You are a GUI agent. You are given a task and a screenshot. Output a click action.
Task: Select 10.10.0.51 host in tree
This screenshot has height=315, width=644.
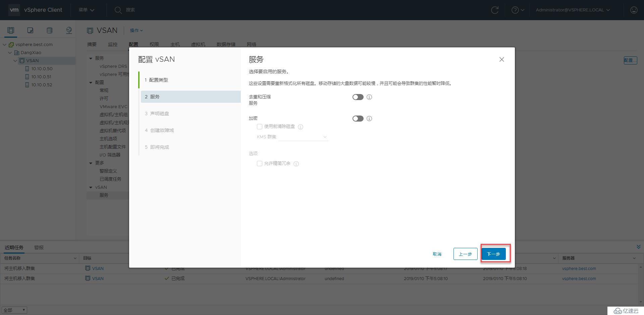point(41,77)
